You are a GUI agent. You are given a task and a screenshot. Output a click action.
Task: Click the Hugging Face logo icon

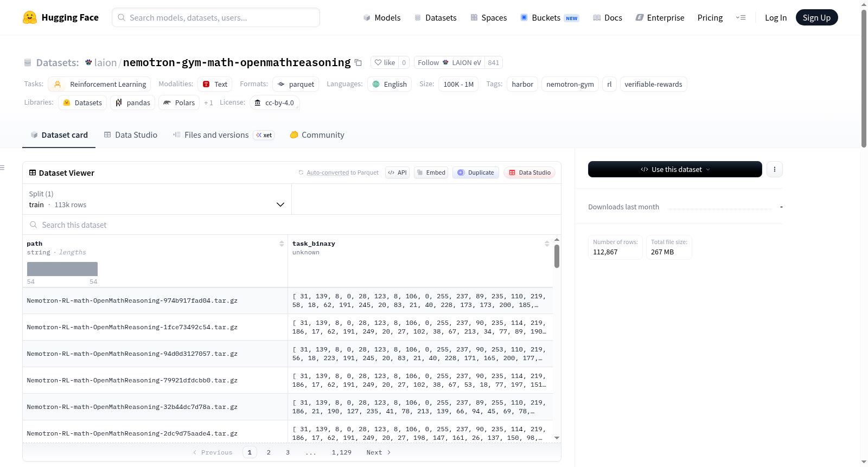click(30, 17)
